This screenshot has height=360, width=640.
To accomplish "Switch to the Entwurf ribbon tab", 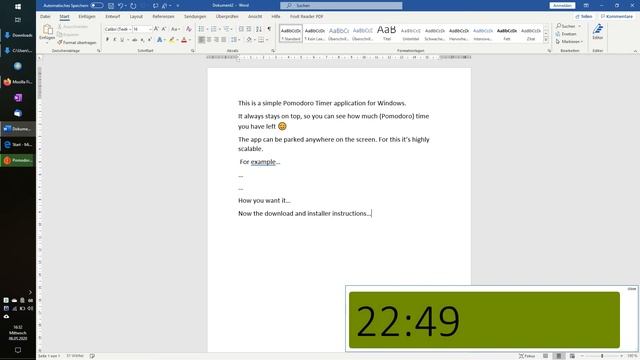I will [113, 16].
